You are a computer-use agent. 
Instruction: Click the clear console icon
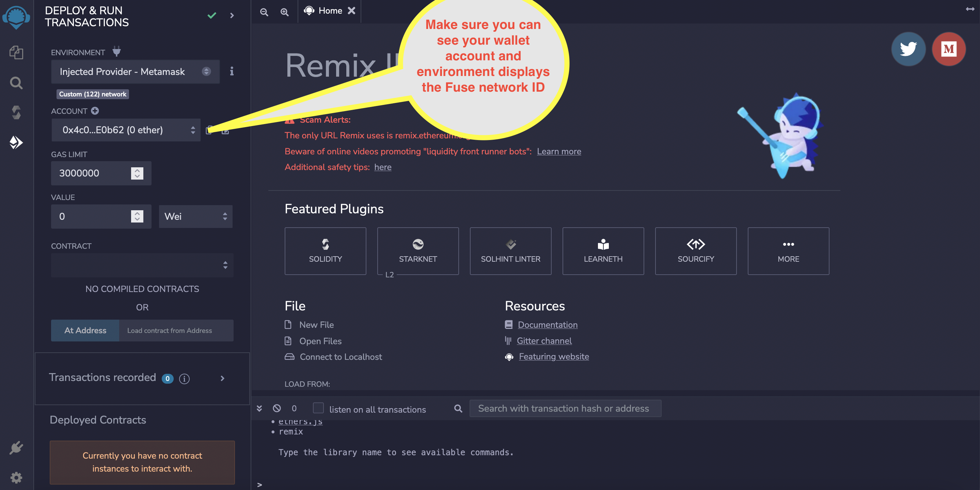(277, 408)
